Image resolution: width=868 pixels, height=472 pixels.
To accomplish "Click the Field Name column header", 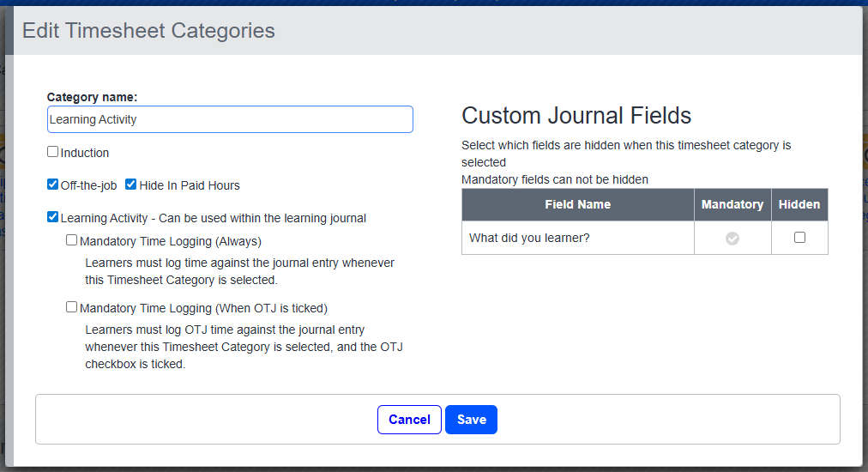I will (x=577, y=204).
